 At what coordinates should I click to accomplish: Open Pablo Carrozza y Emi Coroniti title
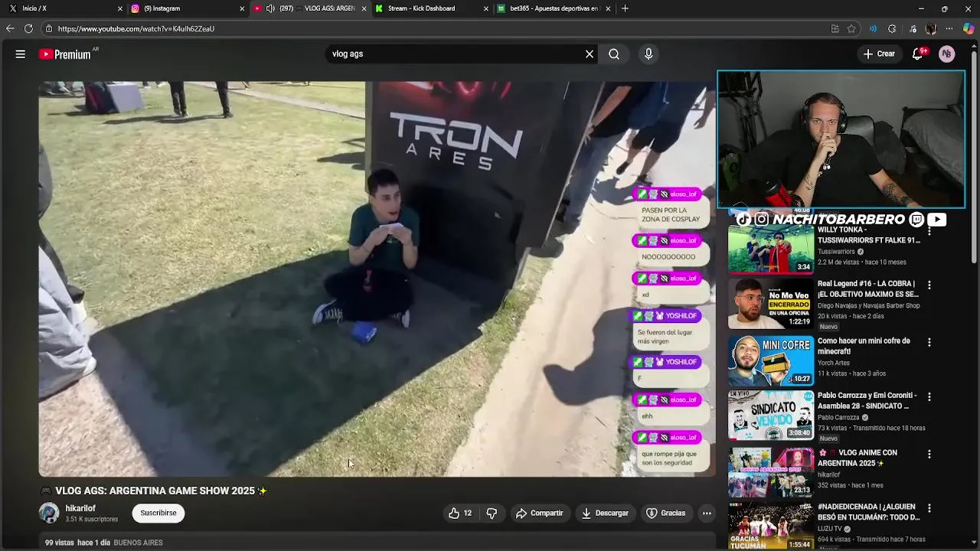tap(868, 401)
